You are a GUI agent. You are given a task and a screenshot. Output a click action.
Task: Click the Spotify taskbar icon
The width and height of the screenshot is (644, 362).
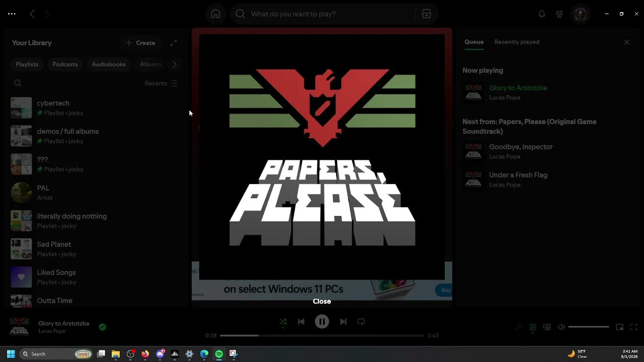[x=219, y=354]
